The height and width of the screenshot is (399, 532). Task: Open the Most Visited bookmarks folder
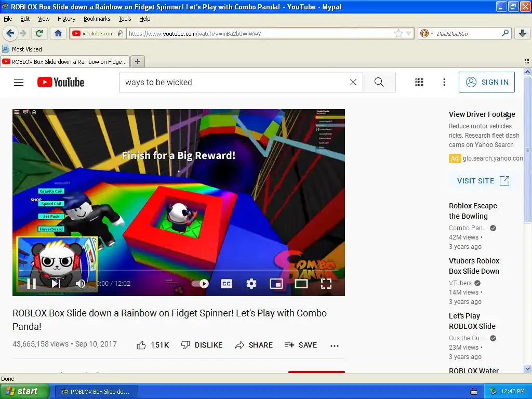pyautogui.click(x=22, y=49)
